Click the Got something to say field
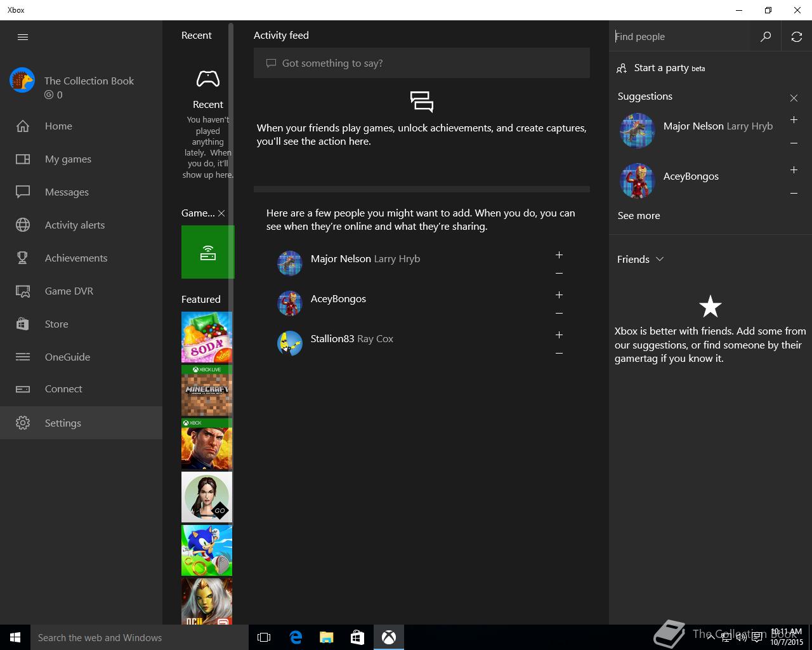The height and width of the screenshot is (650, 812). point(422,63)
